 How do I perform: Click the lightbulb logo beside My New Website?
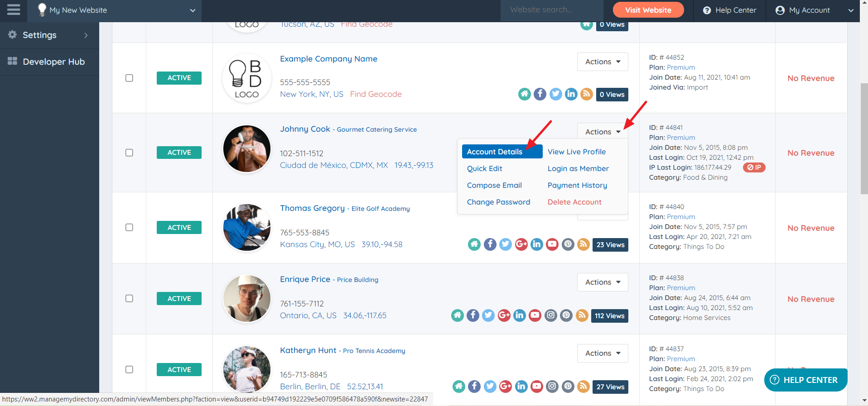pos(42,10)
